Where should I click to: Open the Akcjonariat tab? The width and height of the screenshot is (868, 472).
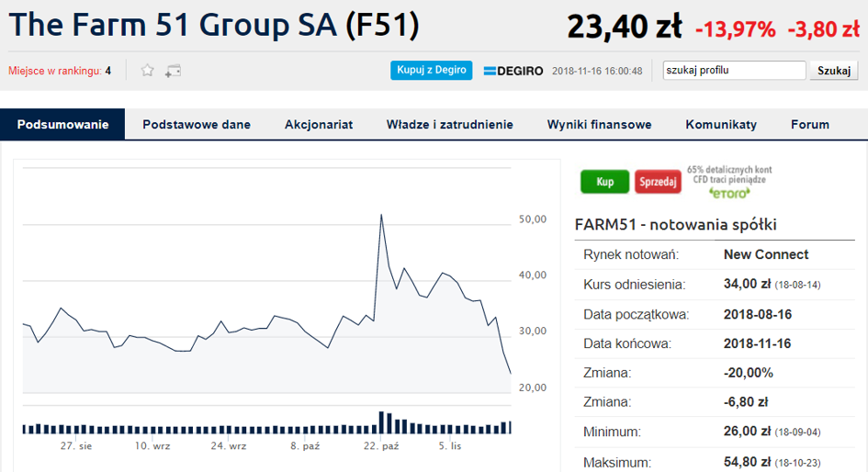(319, 125)
